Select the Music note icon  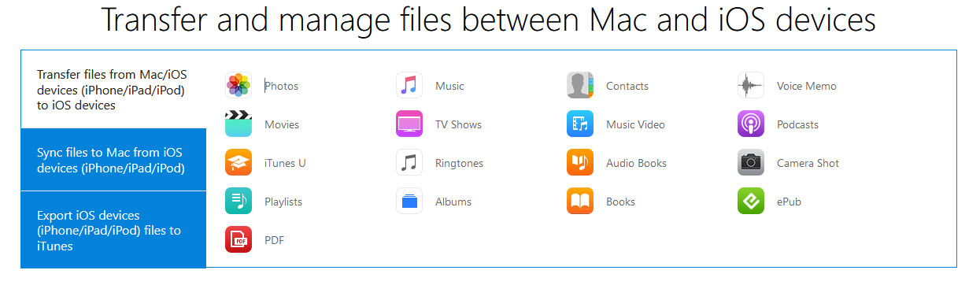(x=409, y=86)
